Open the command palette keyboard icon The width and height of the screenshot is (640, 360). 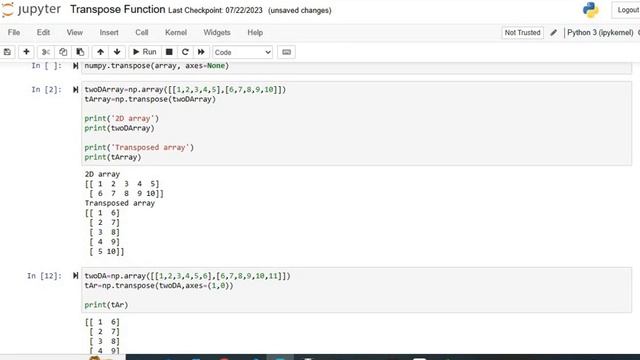click(x=287, y=52)
